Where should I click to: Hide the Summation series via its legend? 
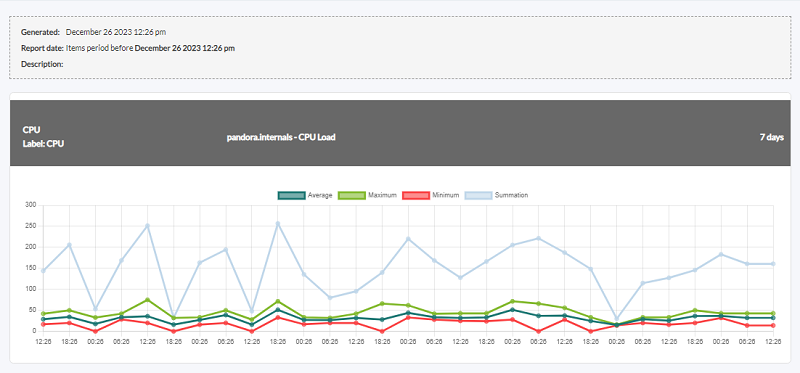pos(497,195)
